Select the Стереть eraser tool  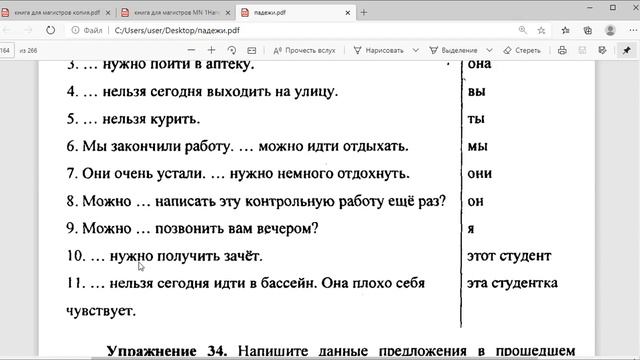522,50
